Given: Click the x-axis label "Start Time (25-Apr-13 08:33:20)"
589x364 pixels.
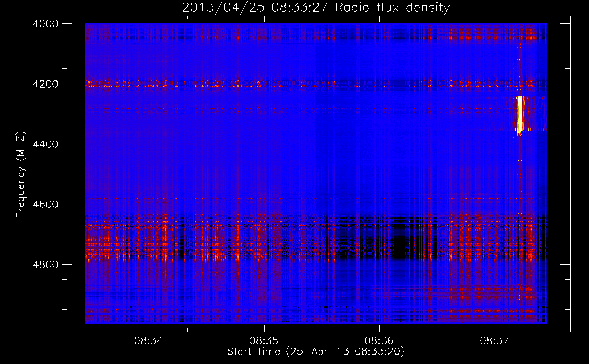Looking at the screenshot, I should coord(316,352).
